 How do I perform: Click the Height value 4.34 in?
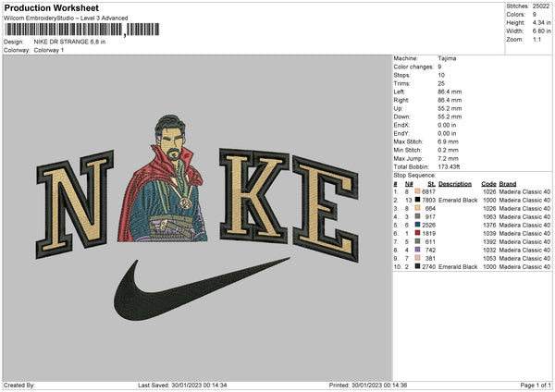(541, 22)
